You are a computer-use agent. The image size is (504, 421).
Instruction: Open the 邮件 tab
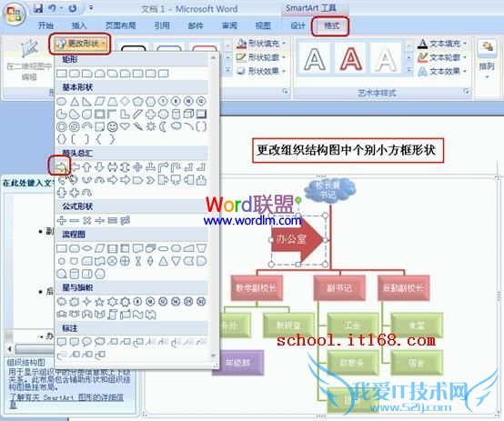[196, 25]
